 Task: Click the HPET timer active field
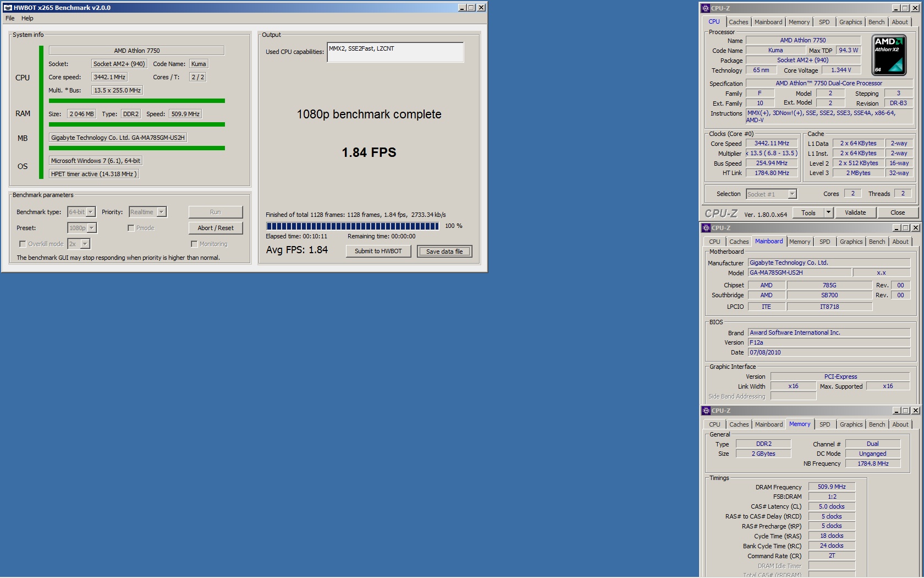[94, 174]
